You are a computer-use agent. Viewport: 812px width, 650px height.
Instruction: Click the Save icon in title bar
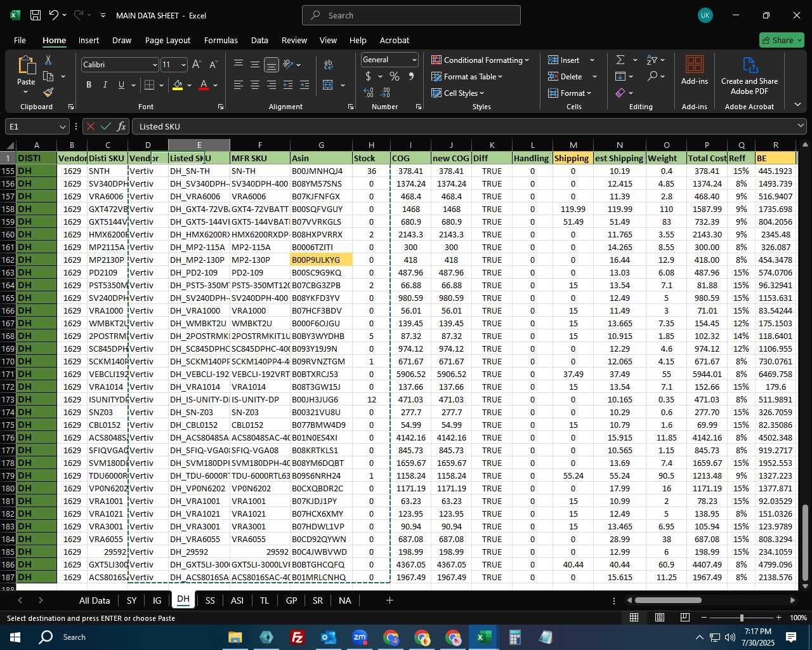click(x=36, y=15)
